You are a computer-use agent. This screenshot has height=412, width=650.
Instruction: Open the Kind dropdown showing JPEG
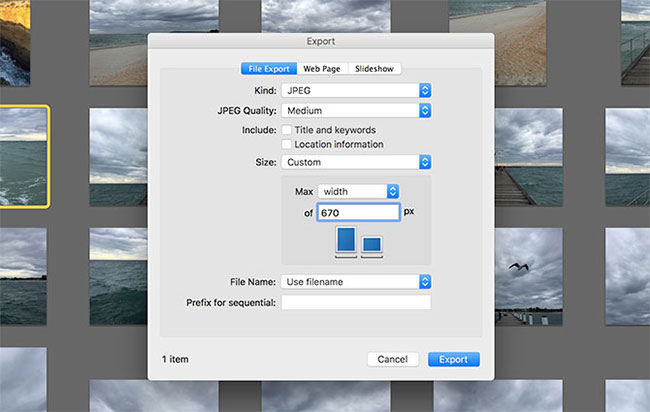[x=356, y=90]
